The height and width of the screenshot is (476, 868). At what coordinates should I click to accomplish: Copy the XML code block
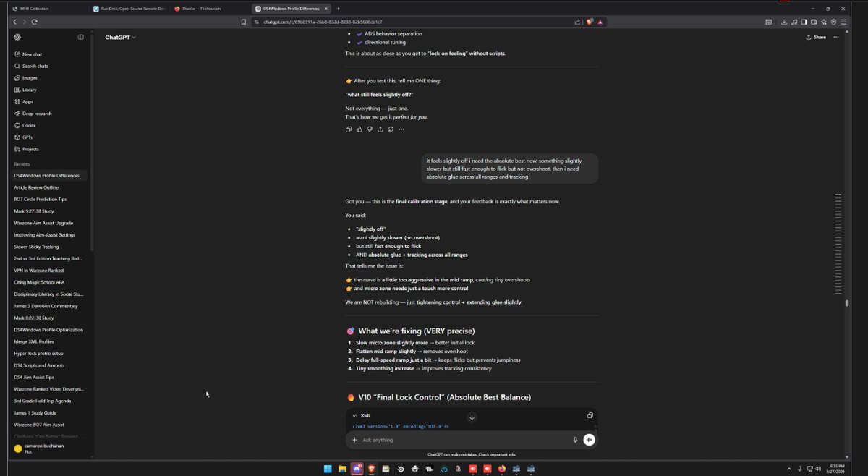click(x=590, y=415)
